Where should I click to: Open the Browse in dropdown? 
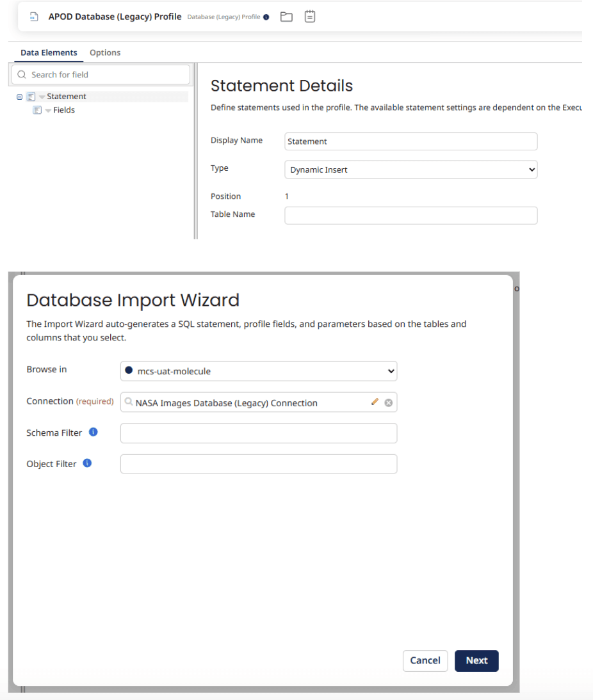[x=259, y=371]
